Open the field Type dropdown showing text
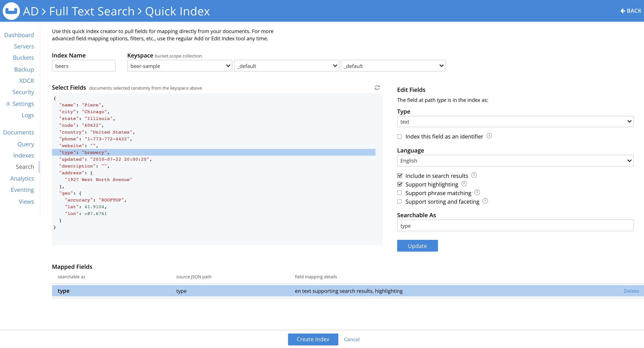The height and width of the screenshot is (348, 644). [515, 122]
